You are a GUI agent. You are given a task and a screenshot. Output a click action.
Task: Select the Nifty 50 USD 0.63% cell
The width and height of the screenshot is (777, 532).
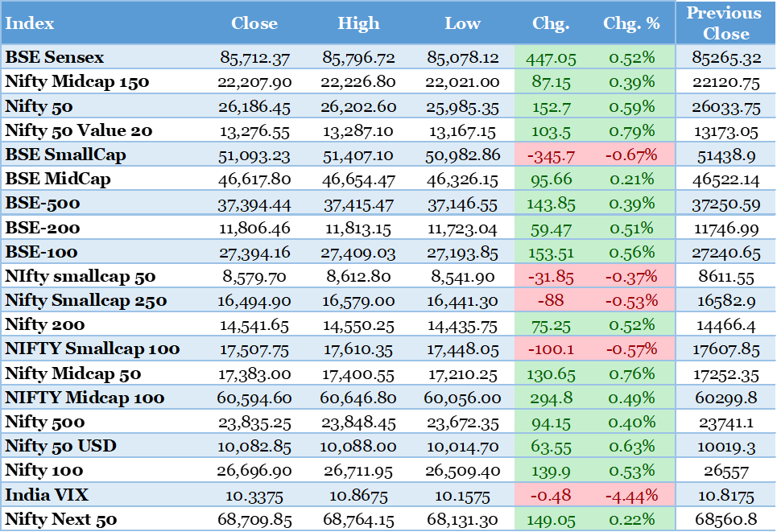coord(631,446)
